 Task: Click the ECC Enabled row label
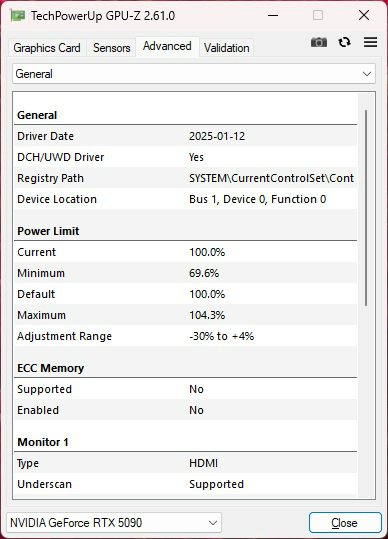38,410
